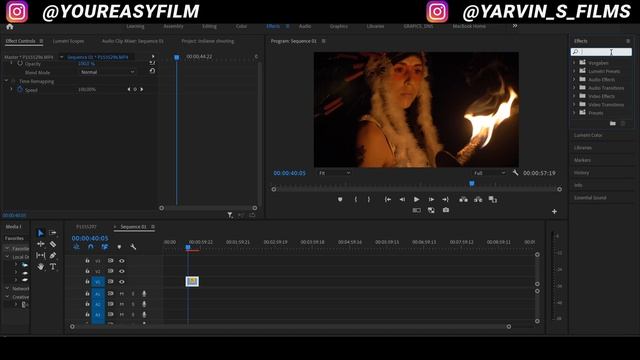This screenshot has width=640, height=360.
Task: Open the Project panel tab
Action: tap(208, 41)
